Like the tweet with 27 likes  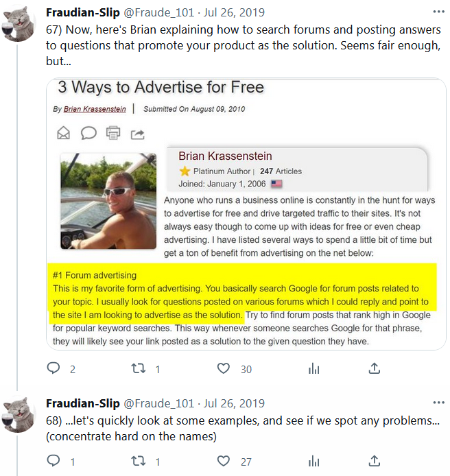224,461
